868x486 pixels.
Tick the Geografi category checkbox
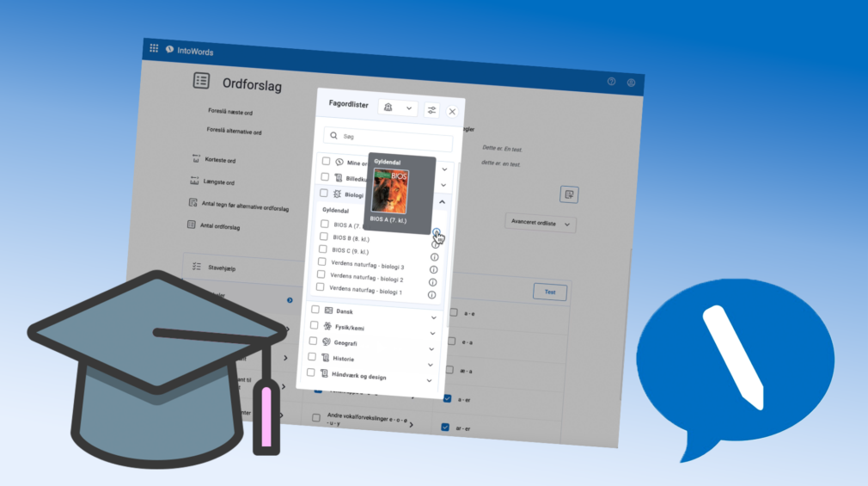(313, 341)
